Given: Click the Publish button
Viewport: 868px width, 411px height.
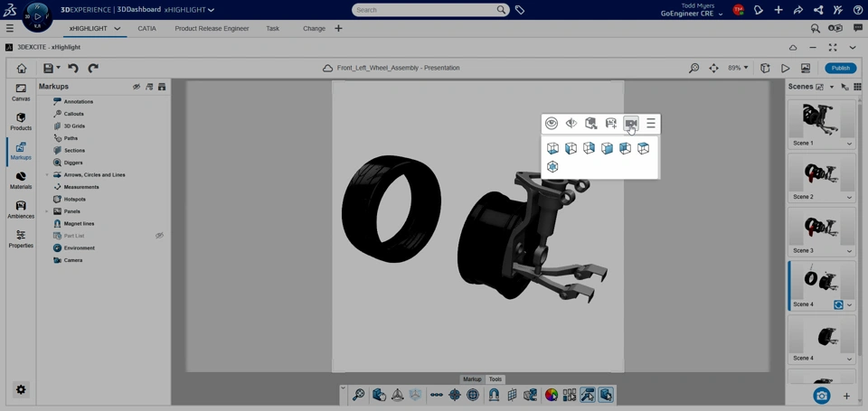Looking at the screenshot, I should tap(840, 68).
